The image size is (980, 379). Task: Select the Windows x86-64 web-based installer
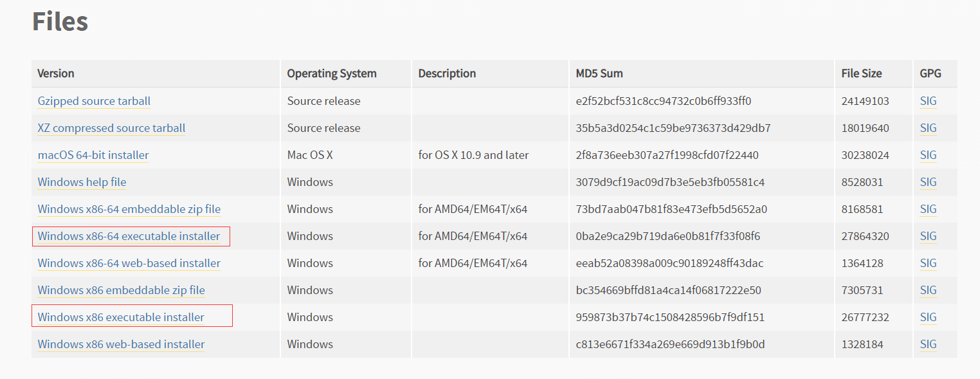pos(129,263)
